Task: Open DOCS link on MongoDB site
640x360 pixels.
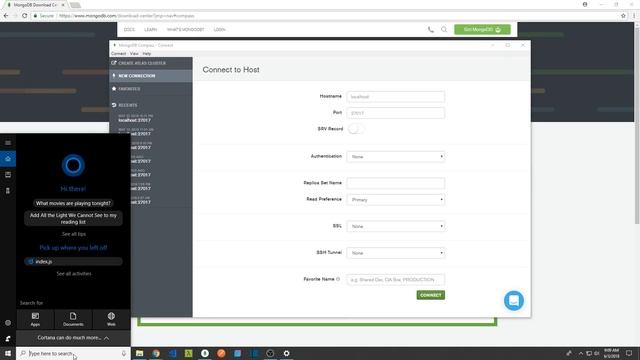Action: tap(129, 29)
